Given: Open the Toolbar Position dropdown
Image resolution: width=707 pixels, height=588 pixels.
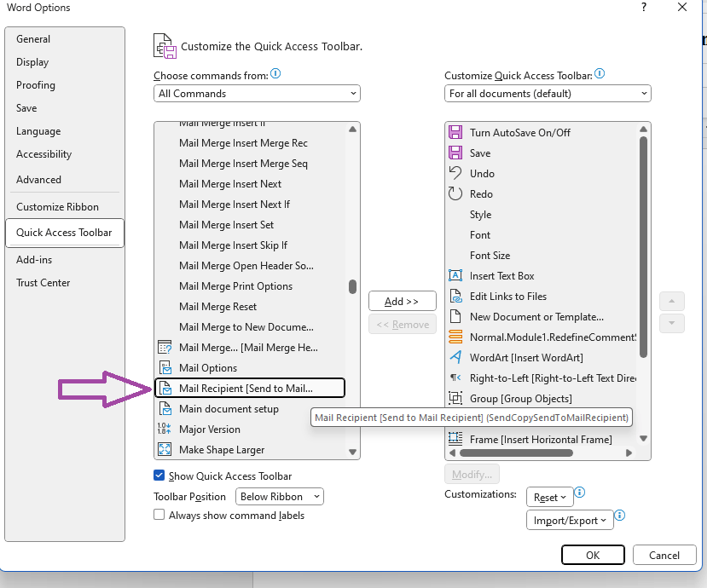Looking at the screenshot, I should click(279, 496).
